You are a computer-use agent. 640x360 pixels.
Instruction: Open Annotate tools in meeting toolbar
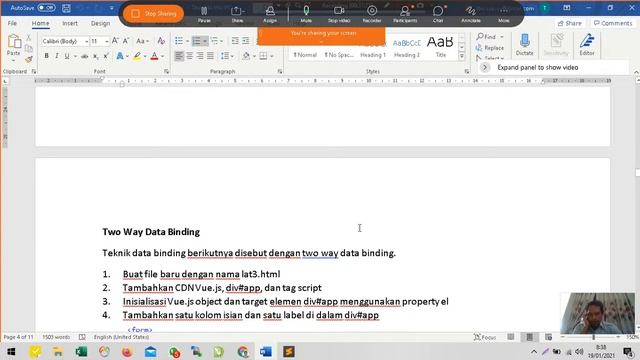471,14
